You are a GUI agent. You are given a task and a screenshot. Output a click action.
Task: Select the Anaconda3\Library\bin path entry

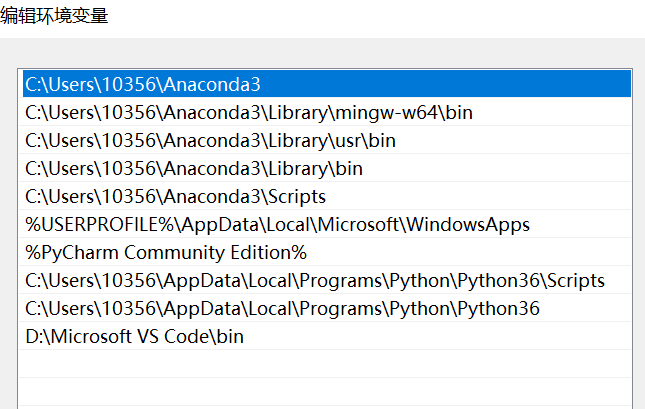(194, 168)
